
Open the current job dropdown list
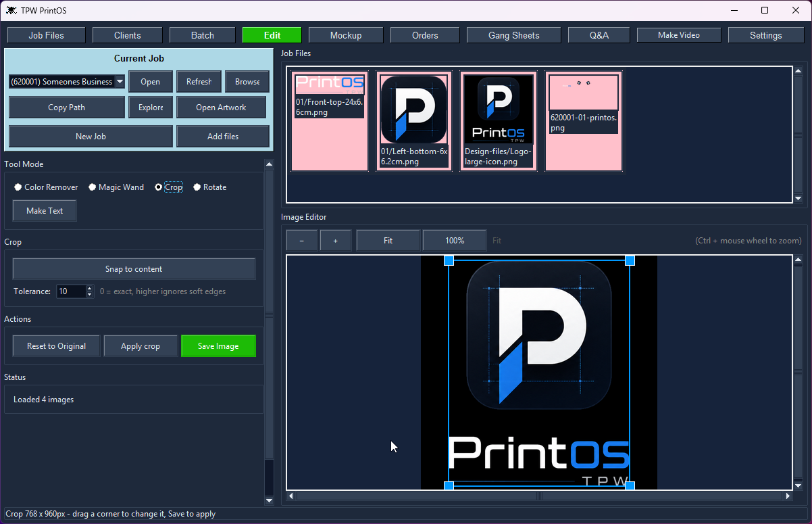pos(120,82)
